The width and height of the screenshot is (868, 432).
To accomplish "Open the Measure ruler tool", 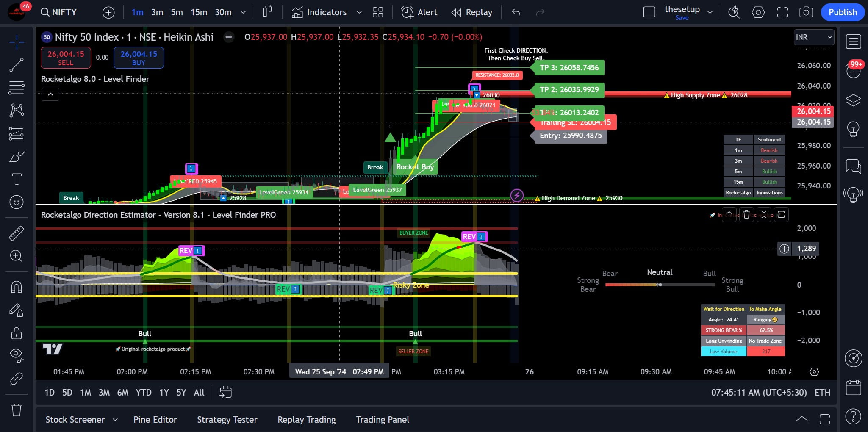I will point(17,233).
